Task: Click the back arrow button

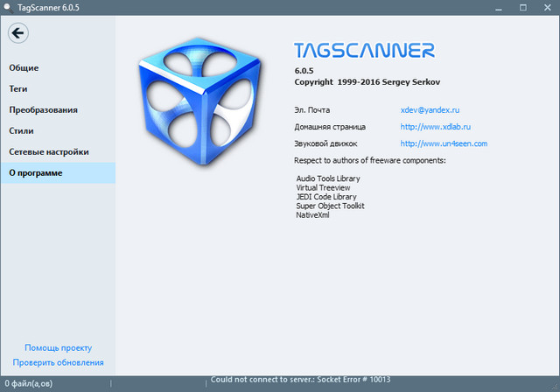Action: (18, 33)
